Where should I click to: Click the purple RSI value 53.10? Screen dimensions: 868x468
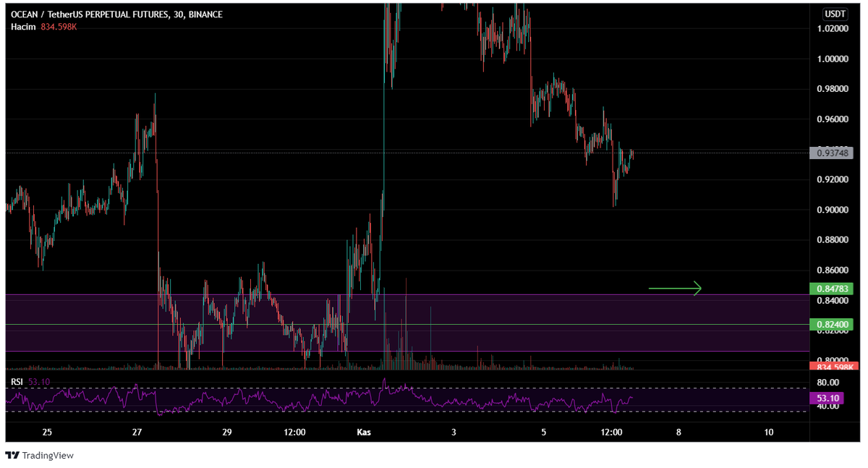827,398
